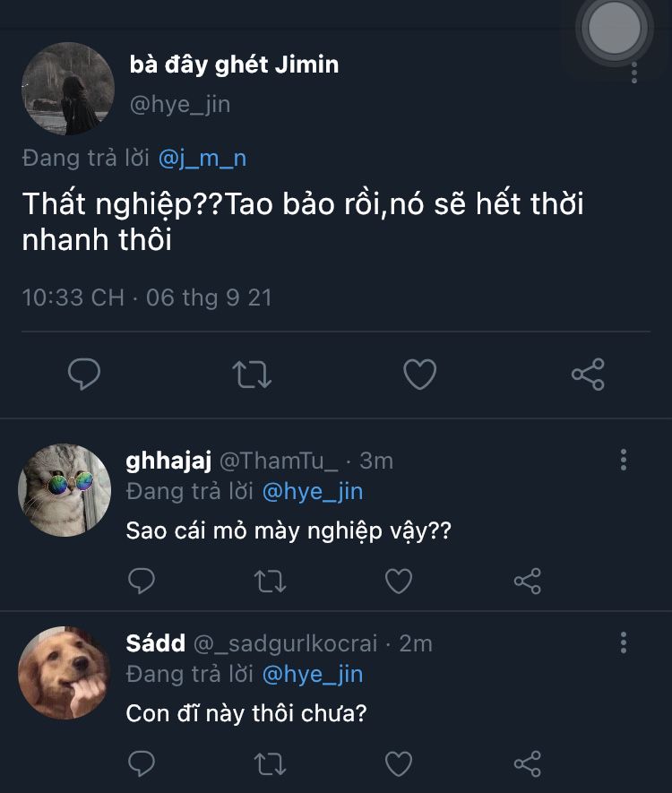This screenshot has height=793, width=672.
Task: Like Sádd's reply
Action: tap(399, 763)
